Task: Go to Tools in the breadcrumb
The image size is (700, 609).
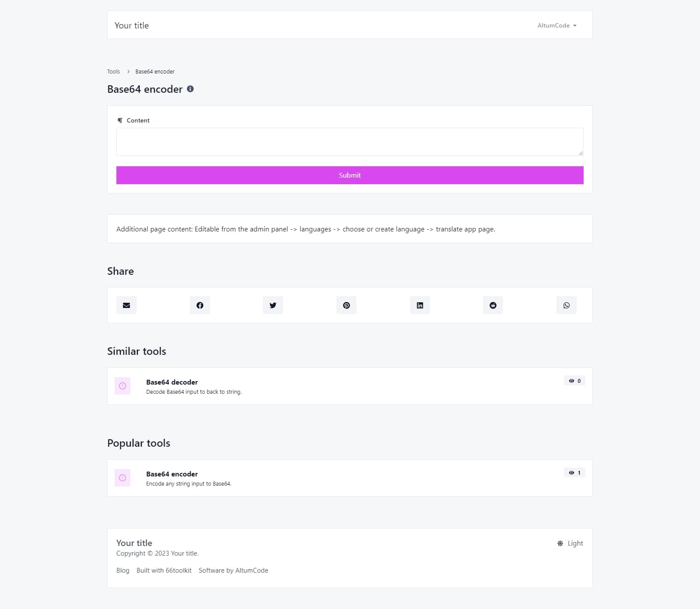Action: (x=113, y=71)
